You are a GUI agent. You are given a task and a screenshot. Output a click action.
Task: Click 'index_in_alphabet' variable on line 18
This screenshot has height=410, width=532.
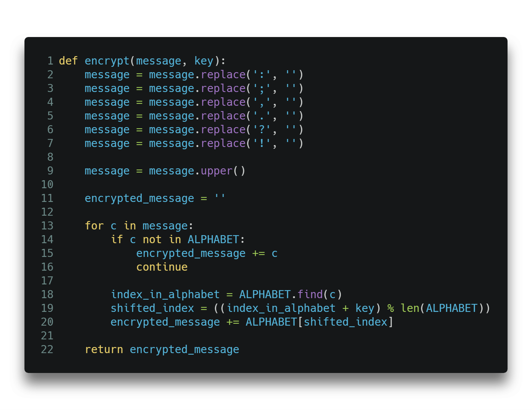[165, 294]
